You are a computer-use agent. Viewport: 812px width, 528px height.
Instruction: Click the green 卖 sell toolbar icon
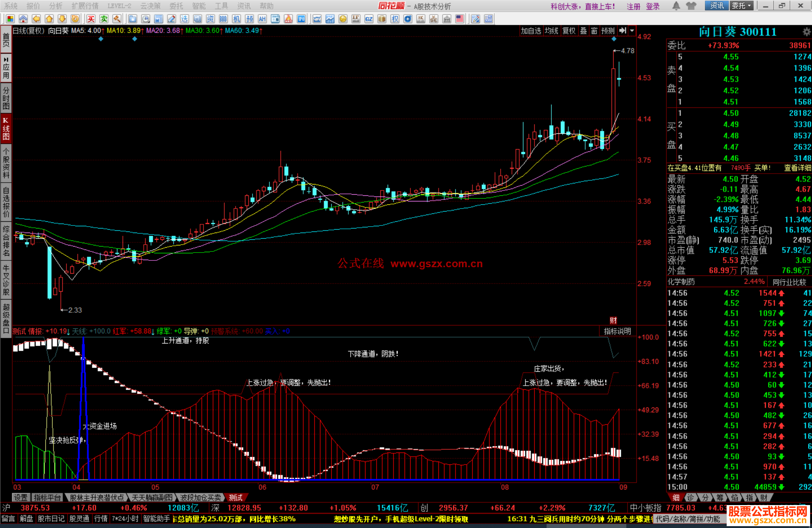pos(104,19)
